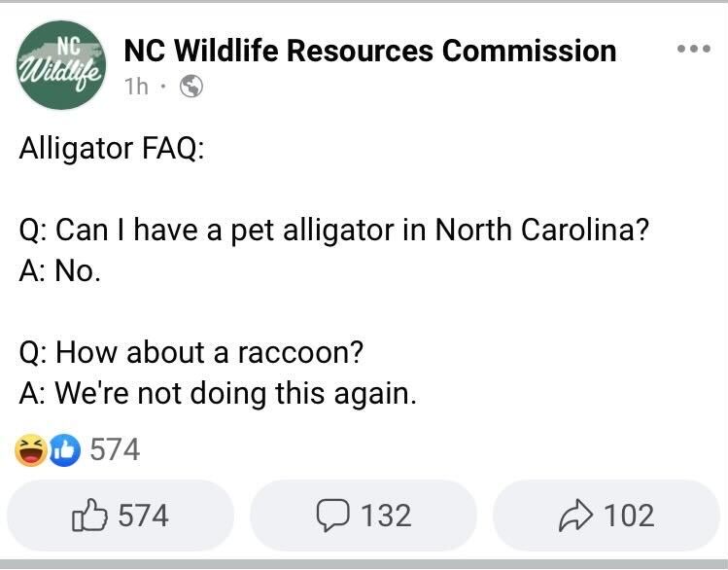Click the "Alligator FAQ:" heading text
The width and height of the screenshot is (728, 570).
pos(111,149)
